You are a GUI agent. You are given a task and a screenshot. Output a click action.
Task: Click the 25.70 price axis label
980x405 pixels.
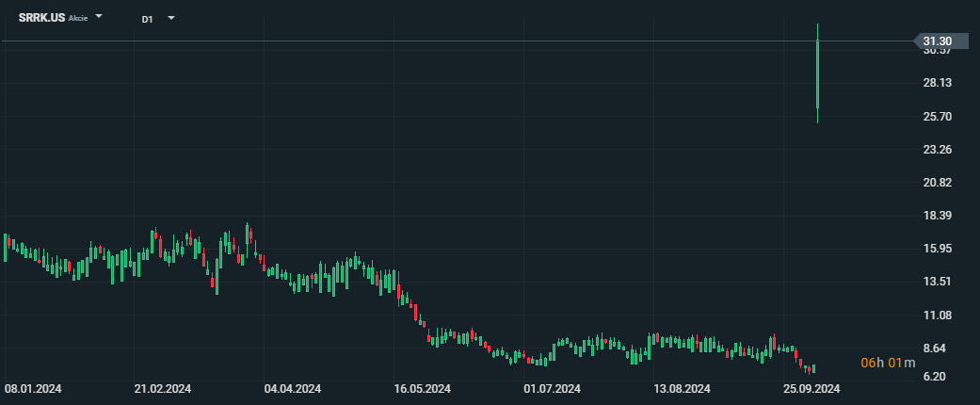pyautogui.click(x=937, y=116)
